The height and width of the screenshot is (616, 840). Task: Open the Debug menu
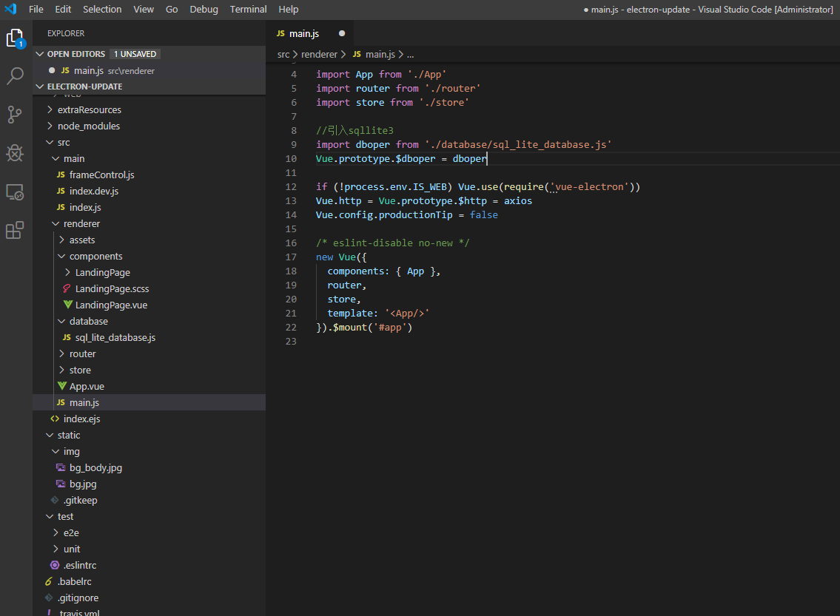204,9
